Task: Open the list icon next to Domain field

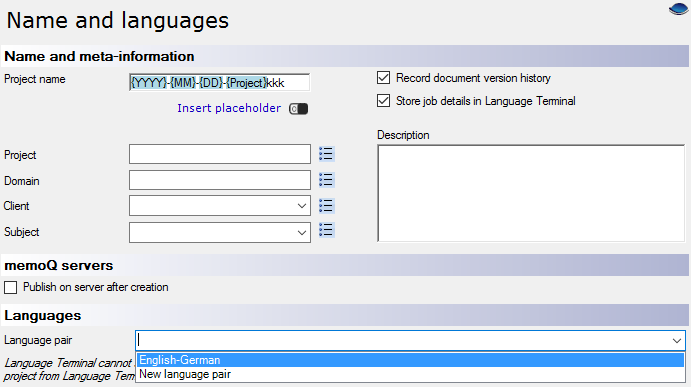Action: 326,180
